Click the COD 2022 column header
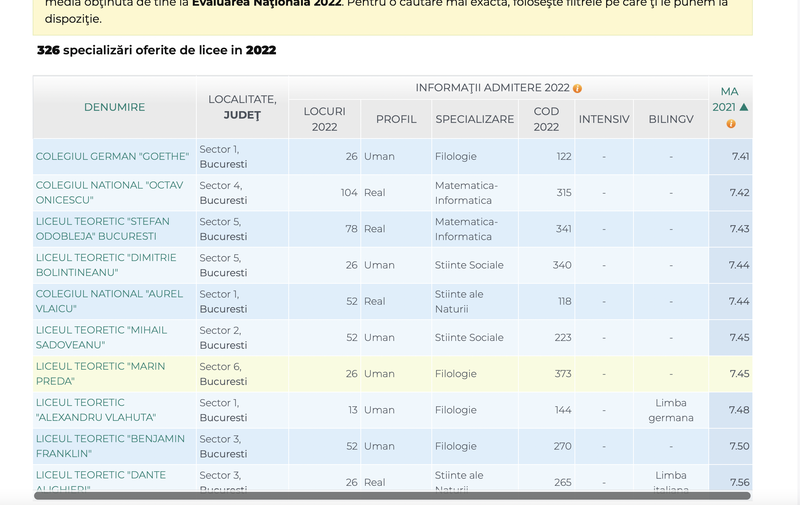 [546, 119]
